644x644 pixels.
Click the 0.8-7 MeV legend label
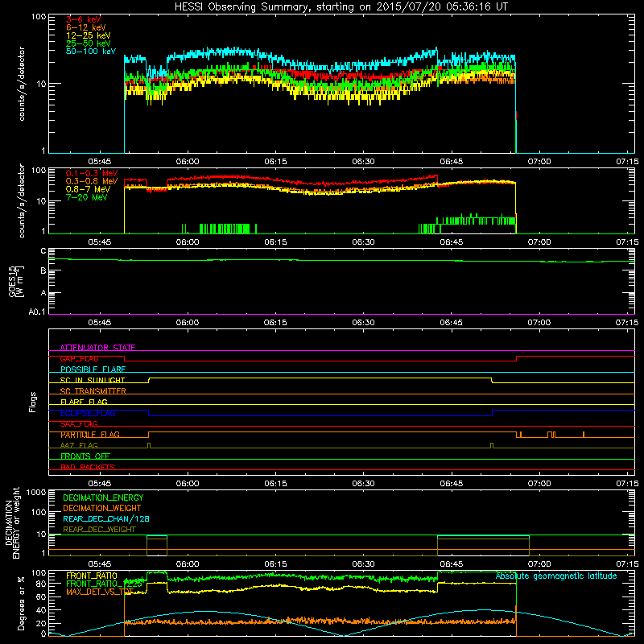pos(88,189)
